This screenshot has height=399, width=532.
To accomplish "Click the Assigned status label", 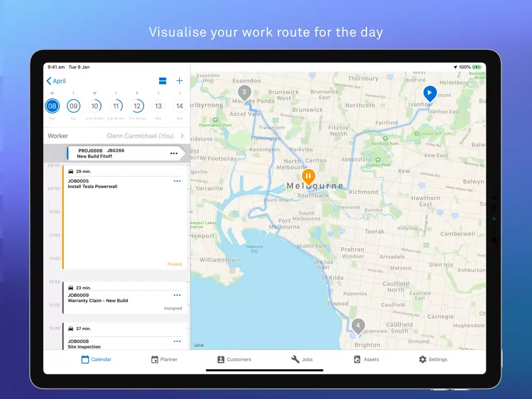I will point(173,308).
